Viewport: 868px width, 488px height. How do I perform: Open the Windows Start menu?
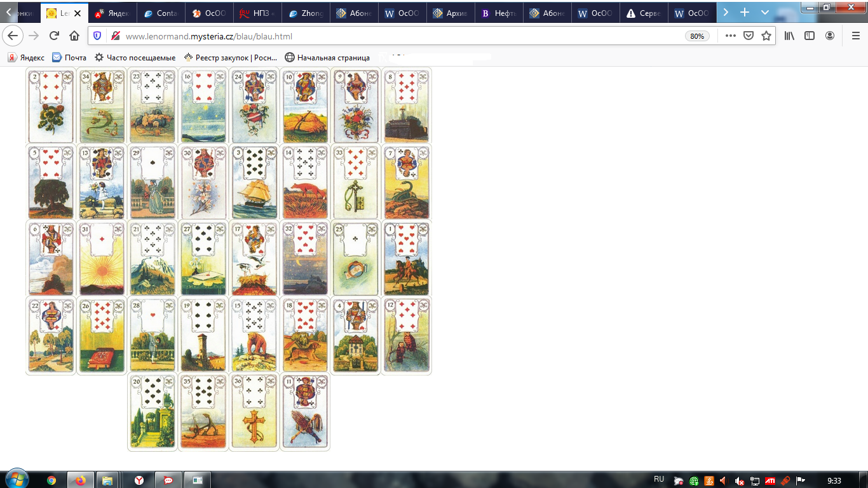point(16,480)
